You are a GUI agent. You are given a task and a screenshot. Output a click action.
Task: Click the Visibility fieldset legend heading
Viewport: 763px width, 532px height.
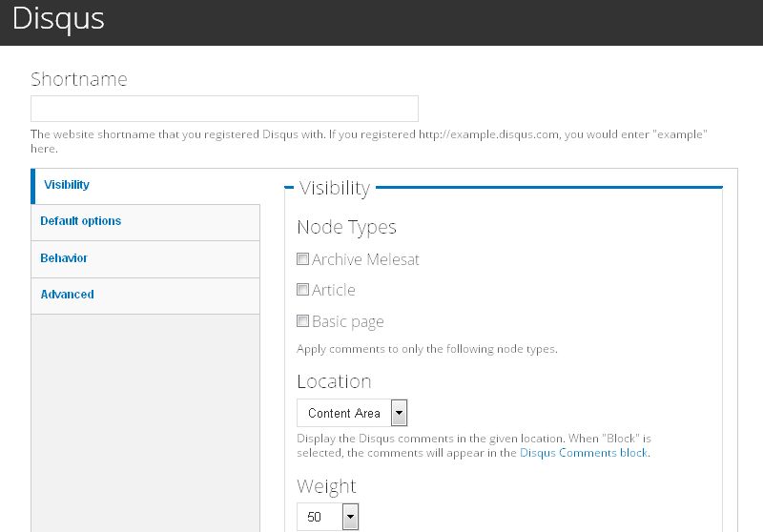(334, 188)
